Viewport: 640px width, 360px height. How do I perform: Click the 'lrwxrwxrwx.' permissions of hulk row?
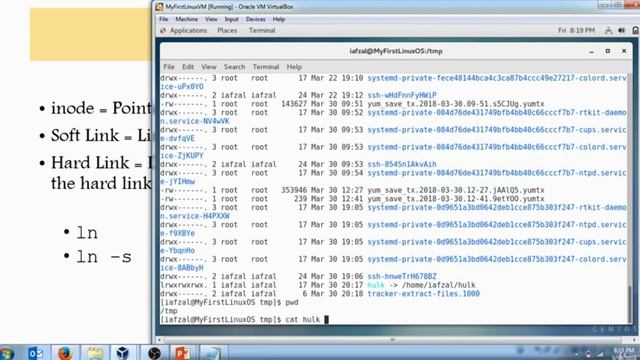click(183, 285)
